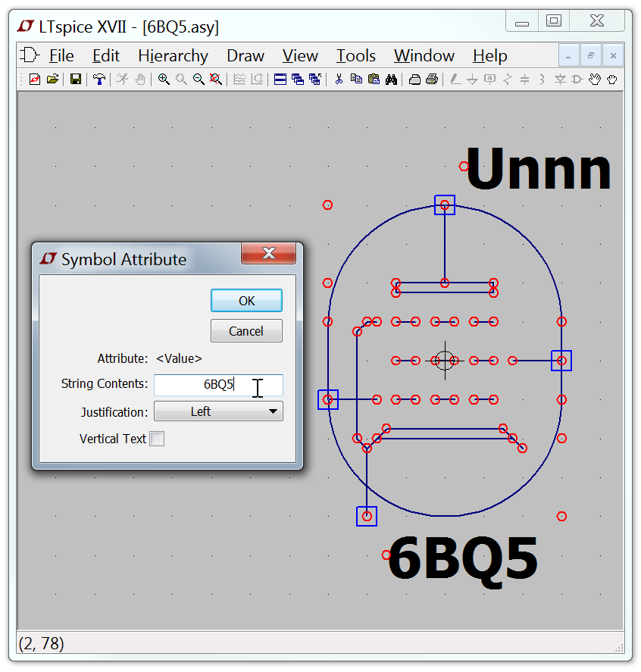Click the Control Panel hammer icon
Screen dimensions: 641x672
coord(98,79)
